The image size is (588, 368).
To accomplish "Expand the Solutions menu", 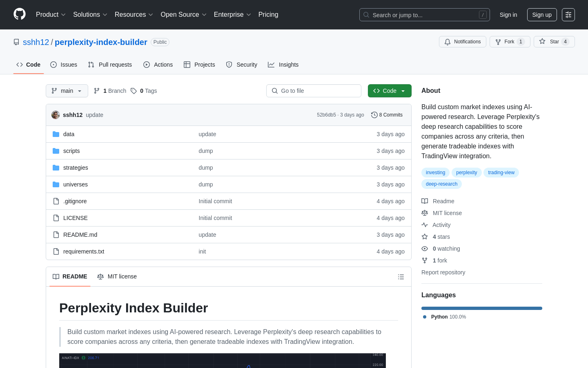I will click(x=90, y=15).
